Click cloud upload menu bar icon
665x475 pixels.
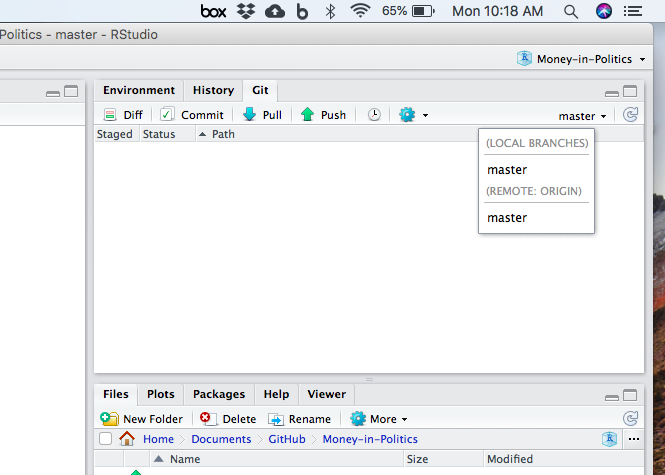(x=275, y=11)
